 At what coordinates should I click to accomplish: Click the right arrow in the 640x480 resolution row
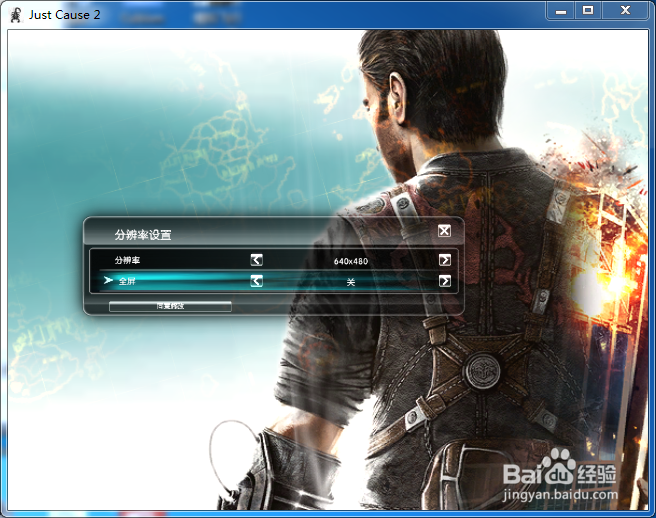[445, 260]
